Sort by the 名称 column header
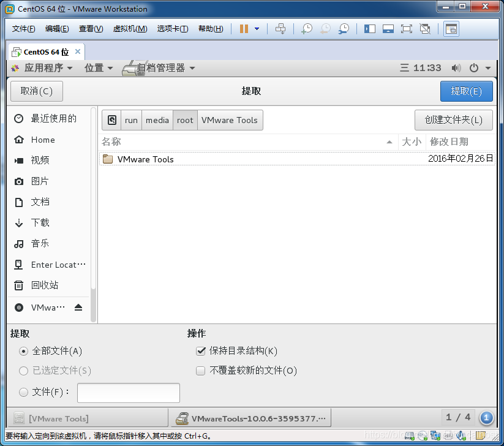The width and height of the screenshot is (504, 446). [x=248, y=142]
